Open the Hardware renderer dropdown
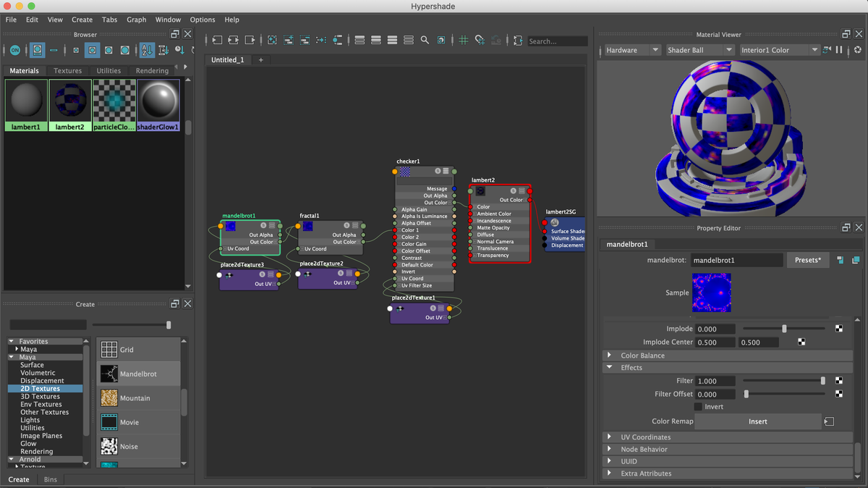This screenshot has width=868, height=488. tap(631, 50)
